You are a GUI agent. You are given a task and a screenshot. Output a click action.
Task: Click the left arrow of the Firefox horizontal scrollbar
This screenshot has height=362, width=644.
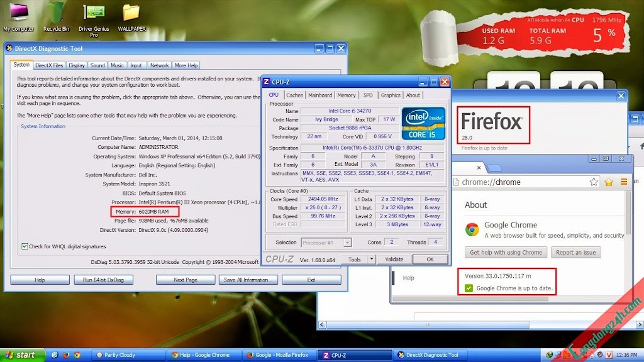pos(323,325)
